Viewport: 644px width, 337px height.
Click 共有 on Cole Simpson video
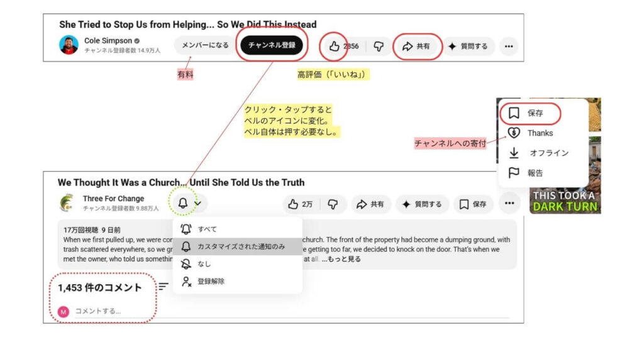(416, 47)
